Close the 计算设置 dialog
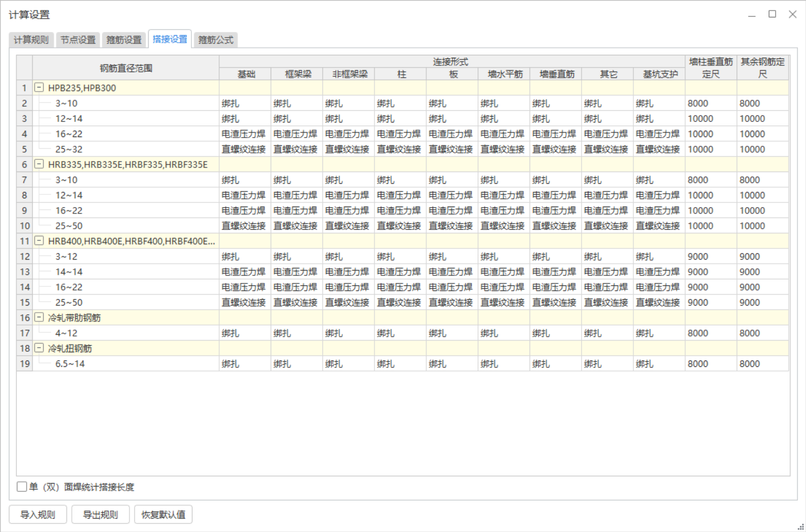 pyautogui.click(x=793, y=14)
